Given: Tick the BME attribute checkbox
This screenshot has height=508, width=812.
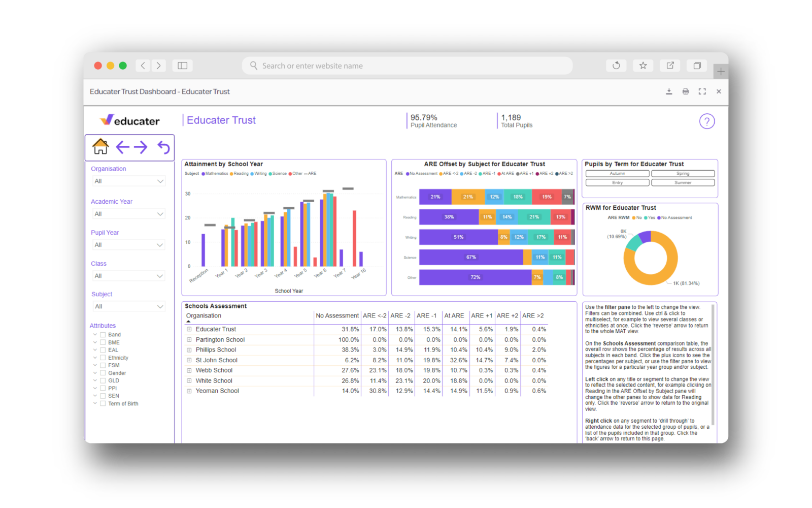Looking at the screenshot, I should click(103, 342).
